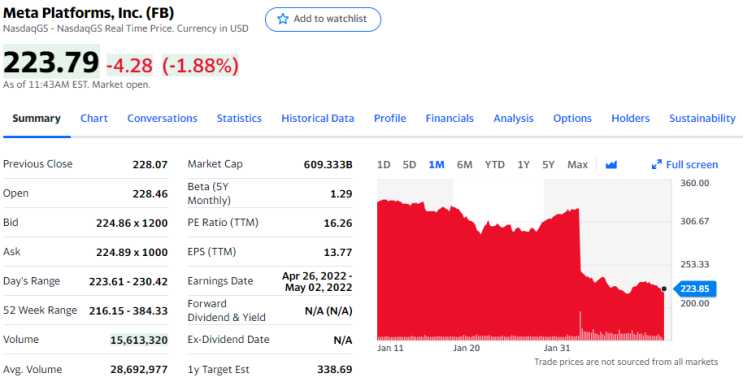This screenshot has width=743, height=382.
Task: Select the 1M chart range
Action: pyautogui.click(x=436, y=164)
